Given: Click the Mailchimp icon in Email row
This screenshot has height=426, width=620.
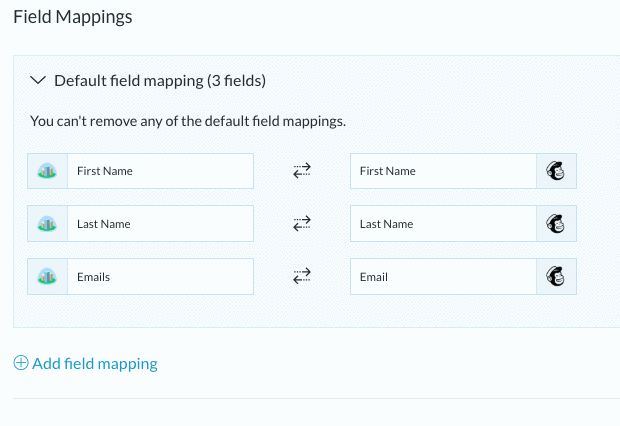Looking at the screenshot, I should tap(556, 276).
